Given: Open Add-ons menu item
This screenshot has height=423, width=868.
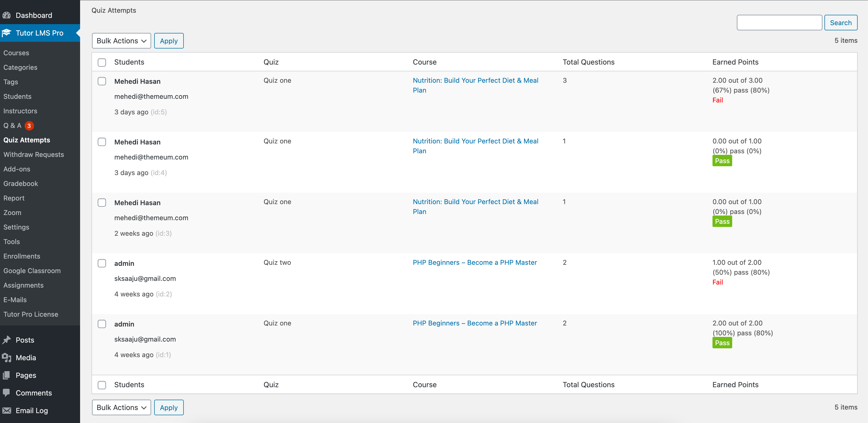Looking at the screenshot, I should click(17, 169).
